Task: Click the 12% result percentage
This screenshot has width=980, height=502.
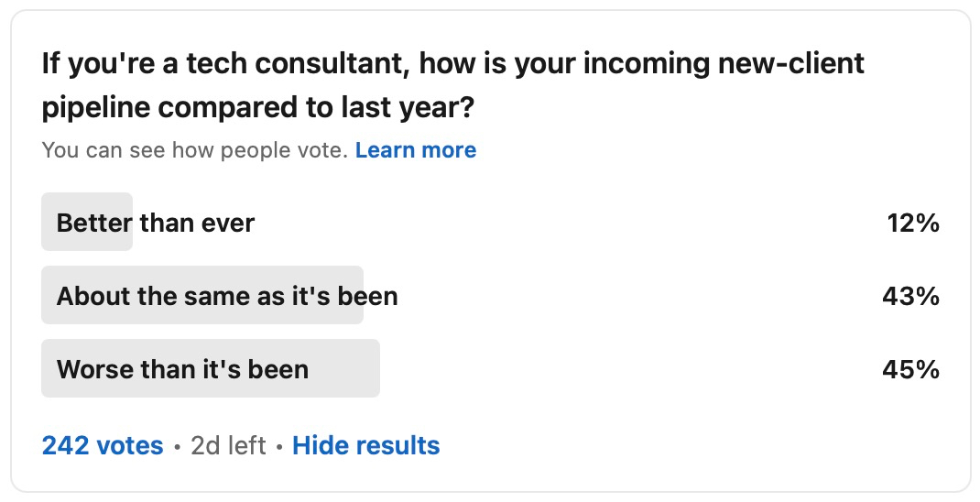Action: (x=912, y=223)
